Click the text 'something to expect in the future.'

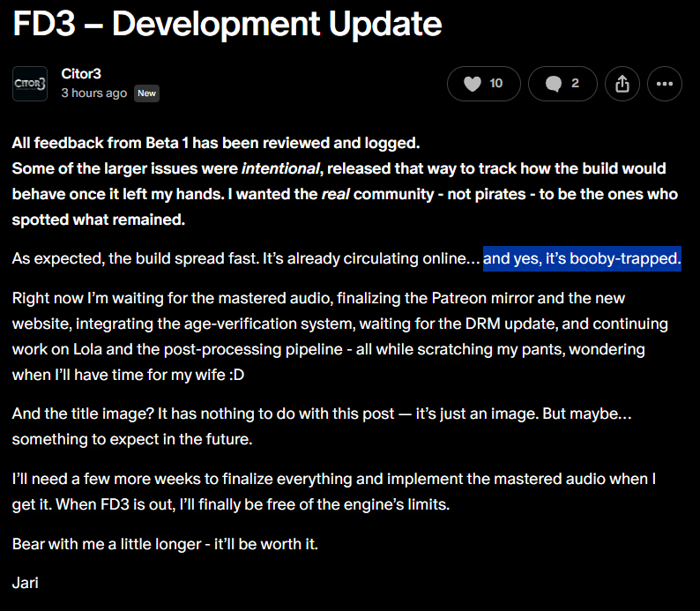coord(132,439)
